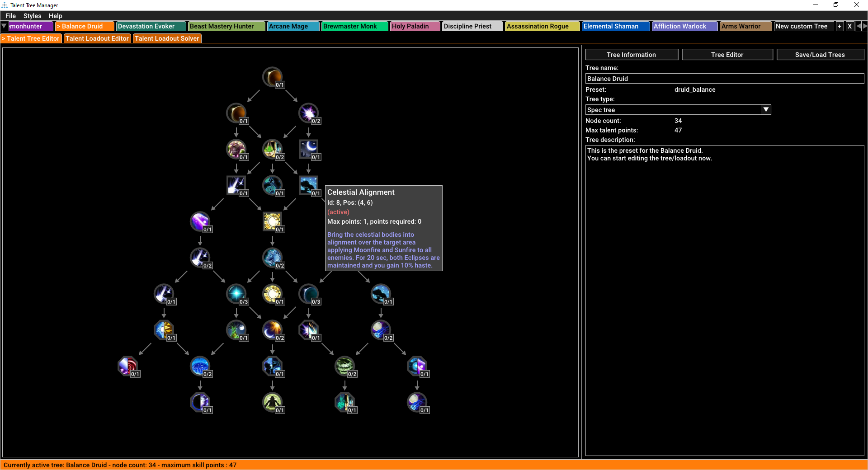868x470 pixels.
Task: Click inside the Tree description text area
Action: [725, 301]
